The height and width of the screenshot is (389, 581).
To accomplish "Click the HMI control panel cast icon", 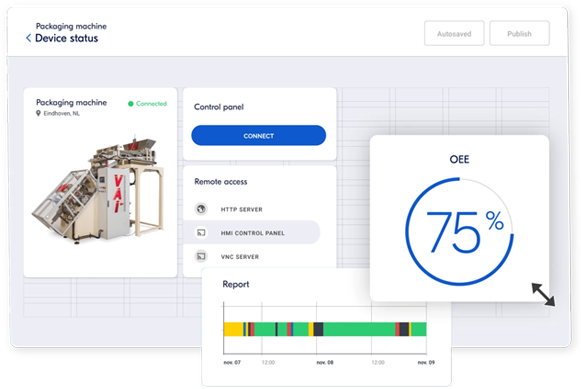I will point(201,233).
